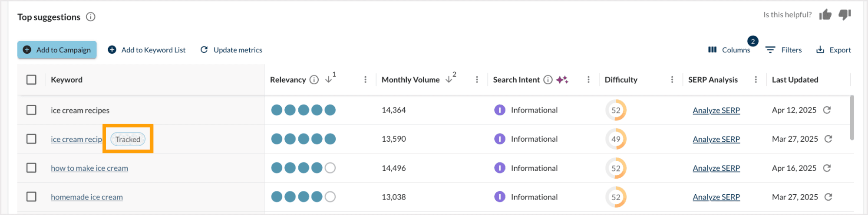The height and width of the screenshot is (215, 868).
Task: Open the Top suggestions info icon
Action: [90, 17]
